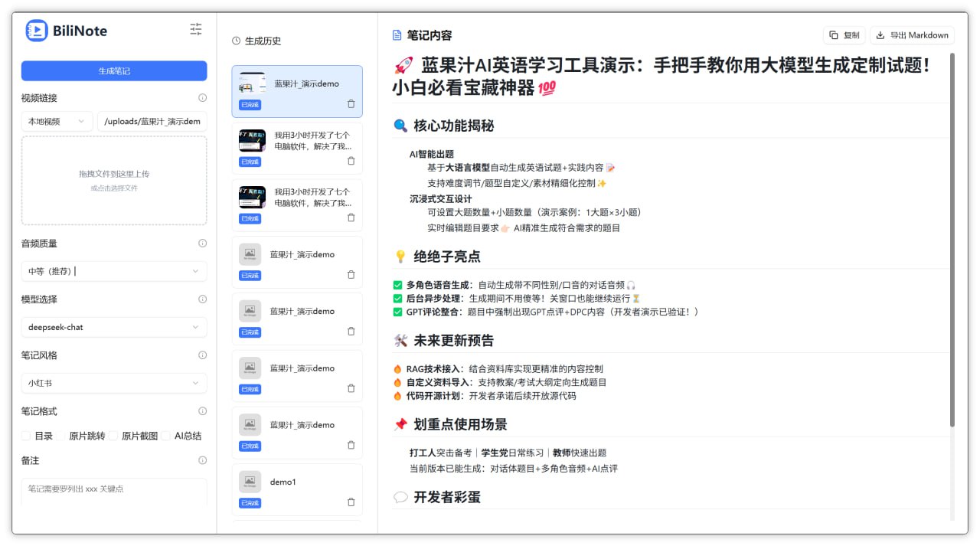Viewport: 980px width, 546px height.
Task: Expand the deepseek-chat model dropdown
Action: click(113, 327)
